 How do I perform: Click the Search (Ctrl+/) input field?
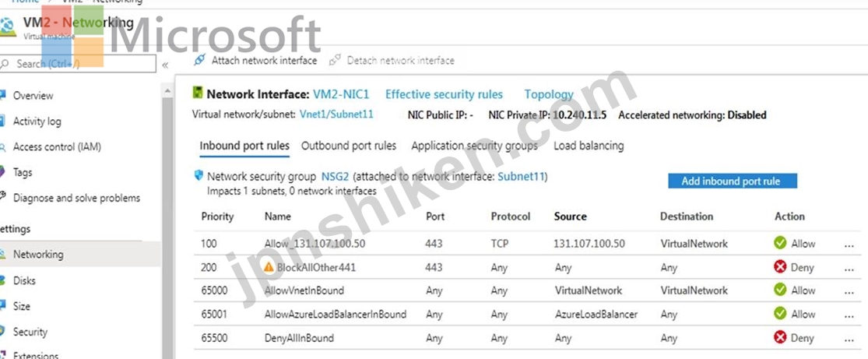78,64
